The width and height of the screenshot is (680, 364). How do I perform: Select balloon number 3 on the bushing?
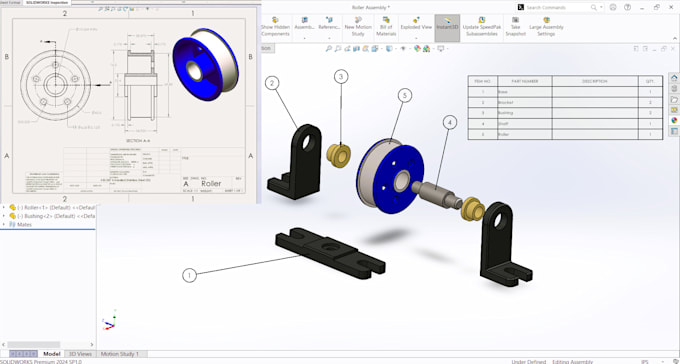341,77
